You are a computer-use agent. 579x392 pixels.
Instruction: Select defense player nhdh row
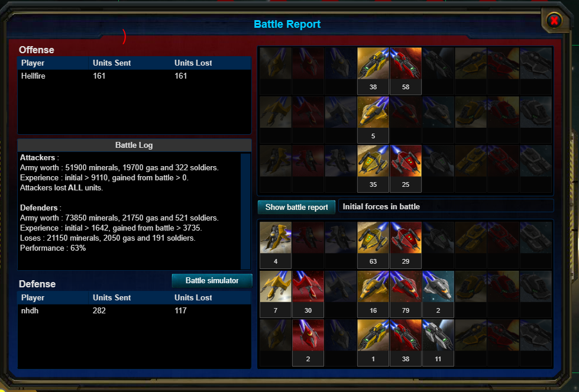(x=134, y=311)
